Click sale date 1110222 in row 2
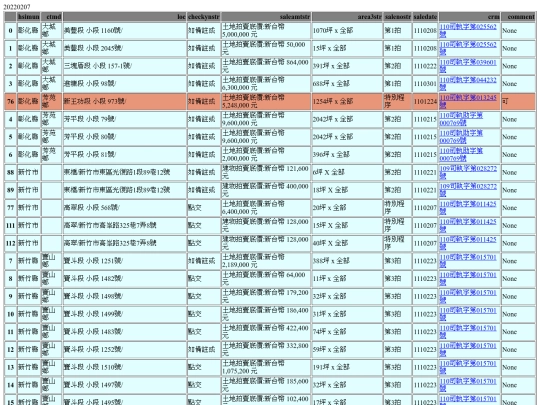The image size is (540, 405). (x=425, y=66)
